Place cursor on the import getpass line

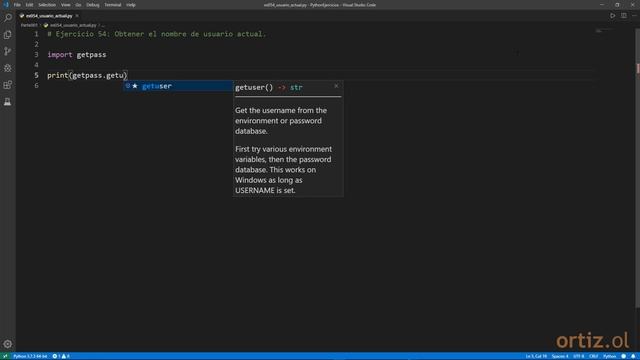77,55
